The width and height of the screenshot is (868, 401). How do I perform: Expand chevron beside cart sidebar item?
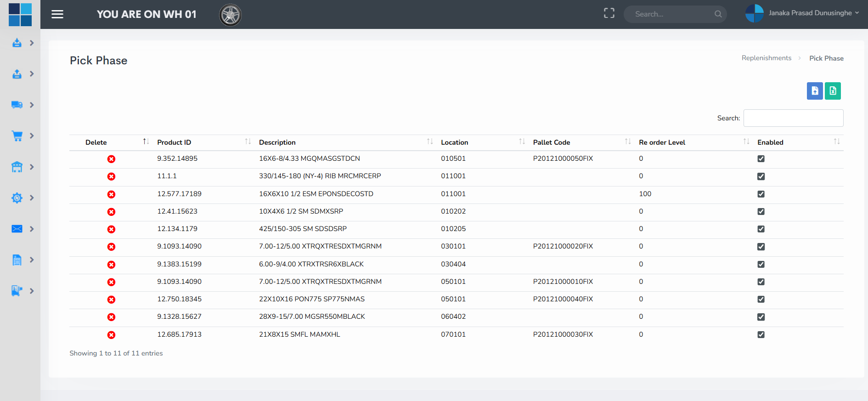[x=32, y=136]
